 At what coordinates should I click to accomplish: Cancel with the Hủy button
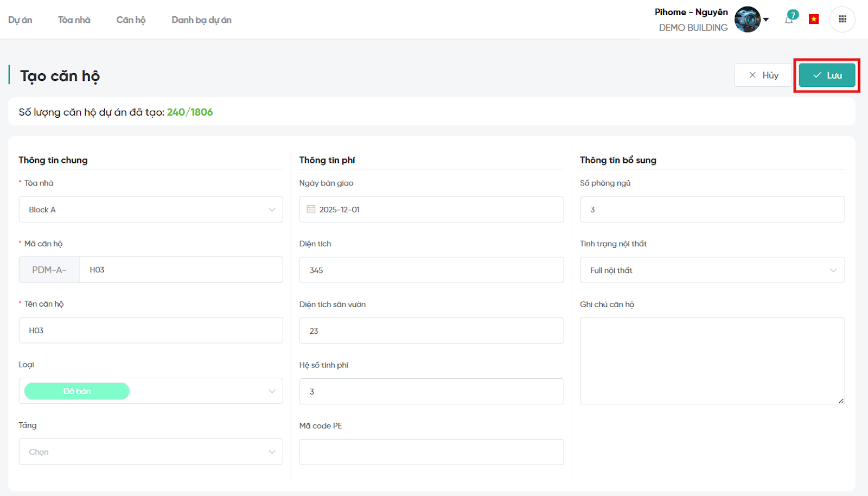(763, 75)
